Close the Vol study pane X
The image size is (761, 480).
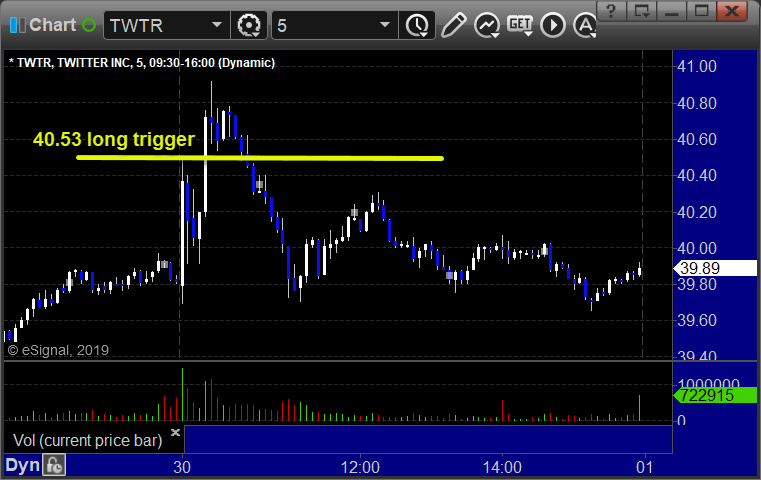coord(175,432)
